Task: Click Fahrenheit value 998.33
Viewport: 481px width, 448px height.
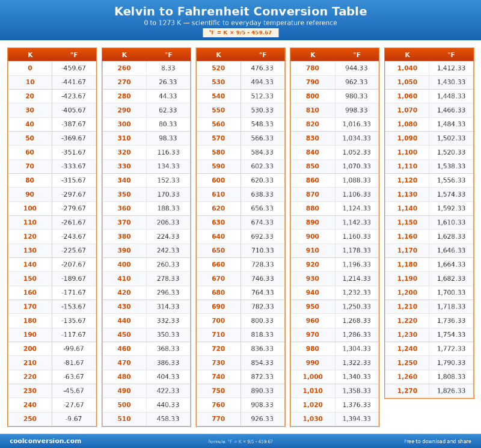Action: (357, 110)
